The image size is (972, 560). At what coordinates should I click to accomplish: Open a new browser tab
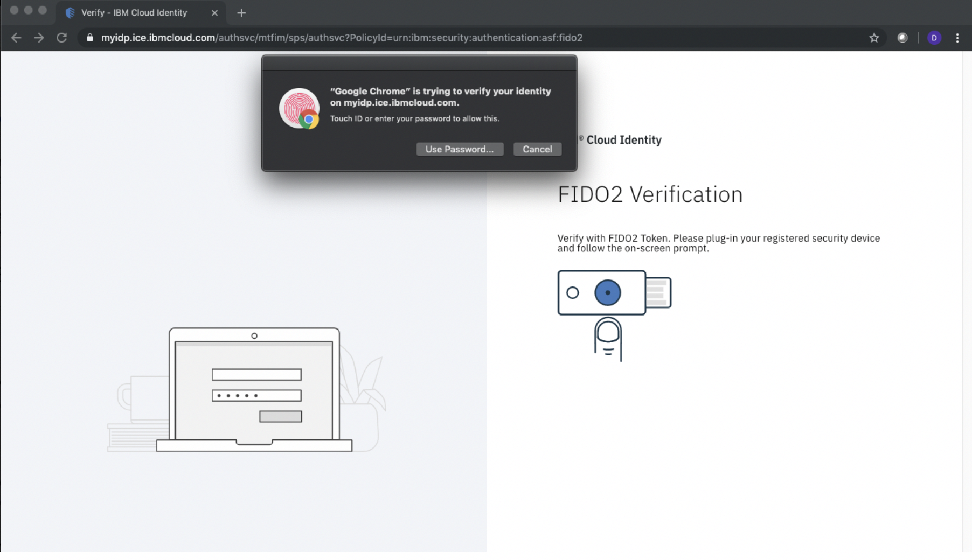pos(241,13)
